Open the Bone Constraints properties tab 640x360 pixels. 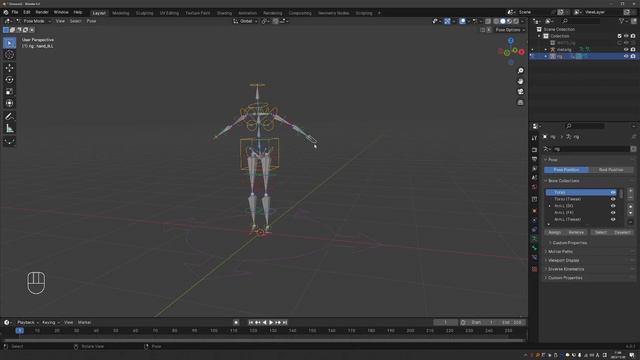click(534, 258)
